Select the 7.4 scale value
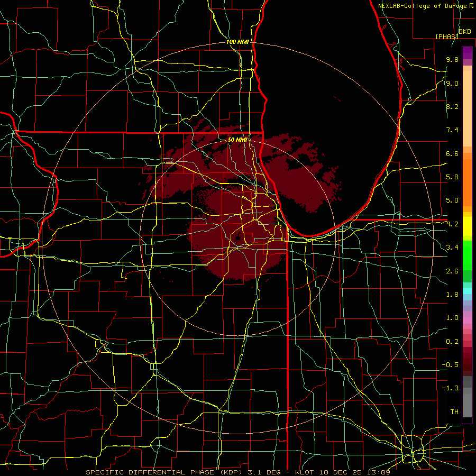The width and height of the screenshot is (476, 476). pos(452,130)
